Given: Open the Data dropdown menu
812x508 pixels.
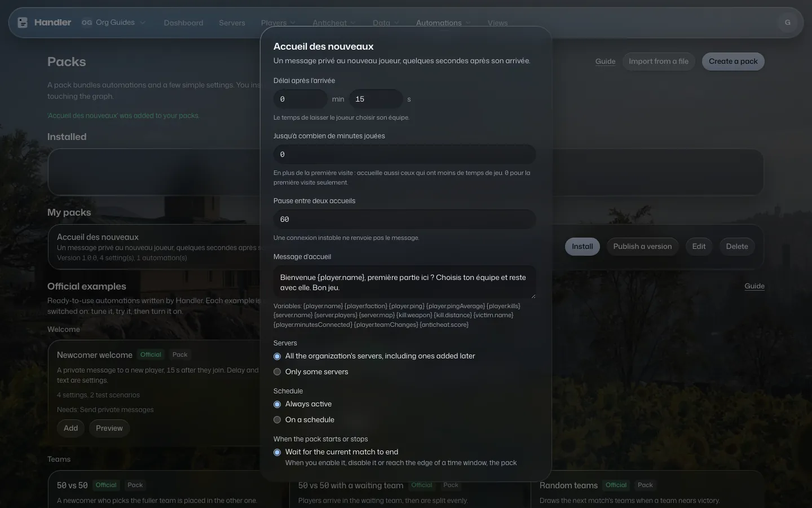Looking at the screenshot, I should (386, 23).
